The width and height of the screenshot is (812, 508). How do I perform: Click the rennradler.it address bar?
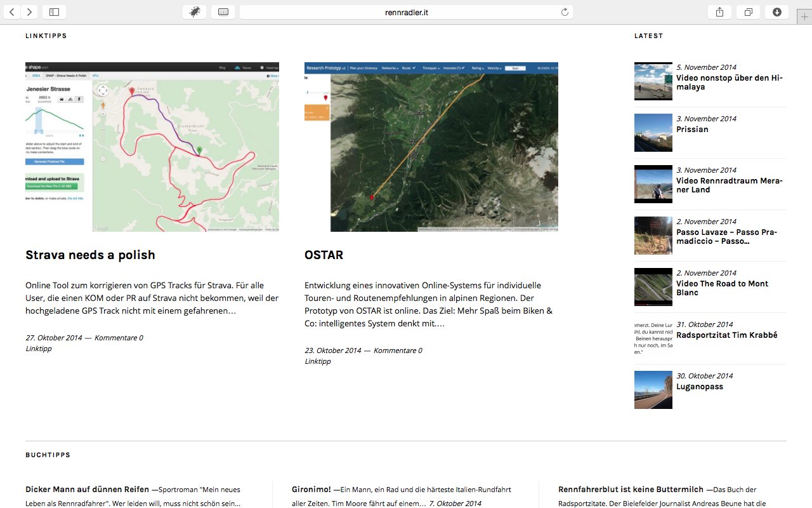[x=406, y=12]
